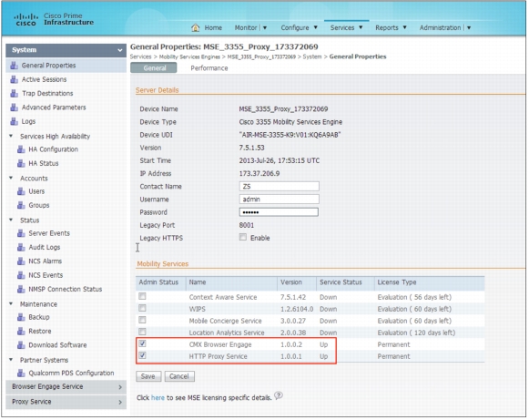Image resolution: width=529 pixels, height=420 pixels.
Task: Open the Reports menu
Action: coord(387,28)
